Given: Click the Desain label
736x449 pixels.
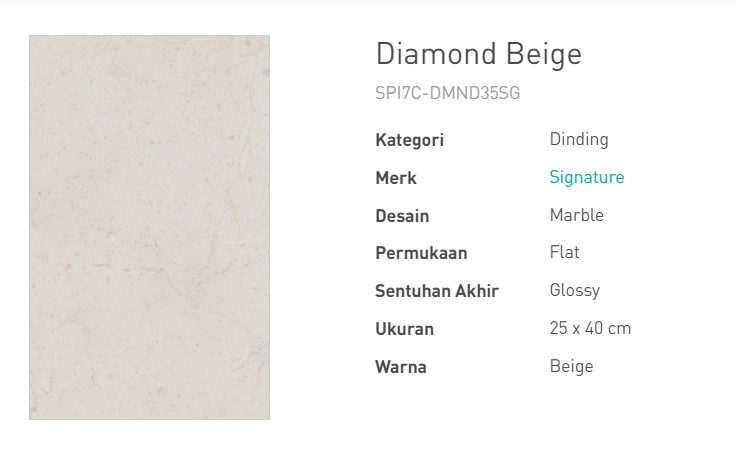Looking at the screenshot, I should [402, 216].
